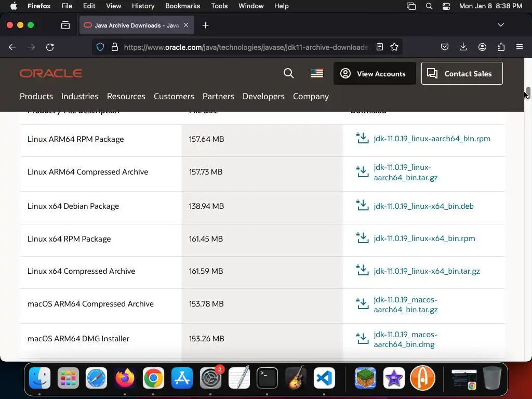532x399 pixels.
Task: Select the 'Linux x64 RPM Package' text
Action: tap(69, 239)
